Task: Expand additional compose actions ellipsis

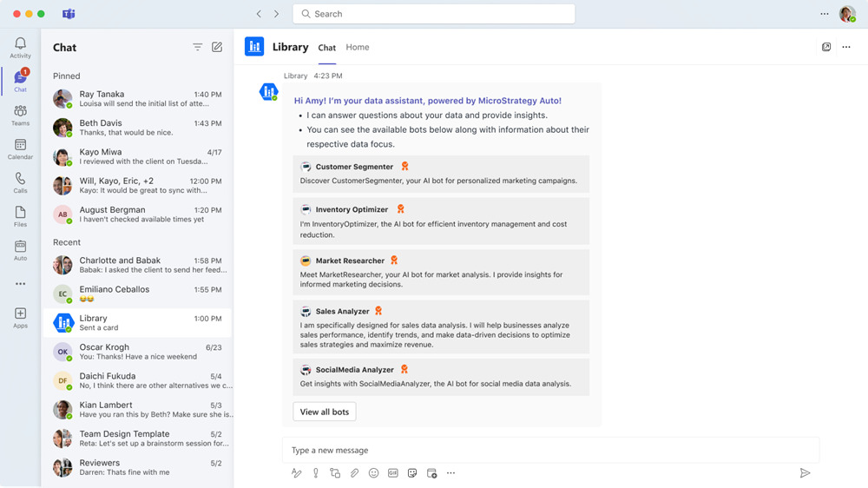Action: click(x=450, y=473)
